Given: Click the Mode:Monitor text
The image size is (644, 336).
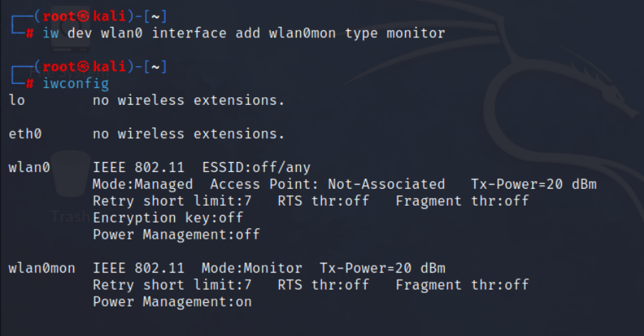Looking at the screenshot, I should click(x=251, y=268).
